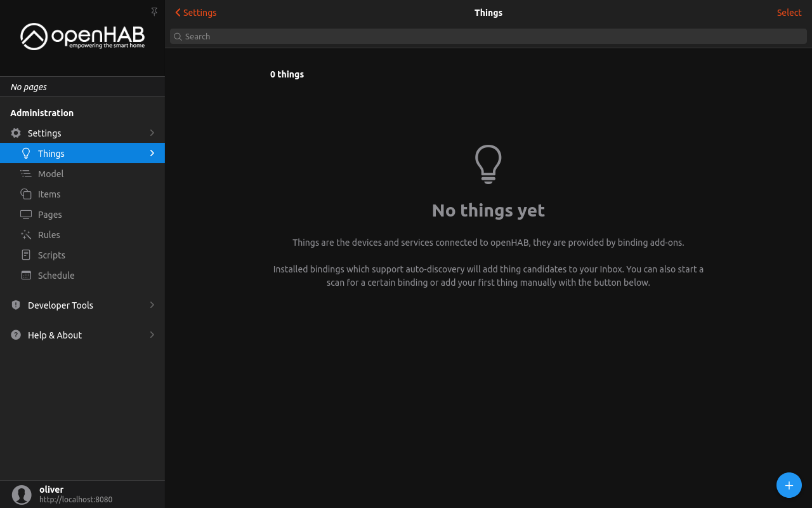Click the Model sidebar icon
Screen dimensions: 812x508
click(x=26, y=173)
